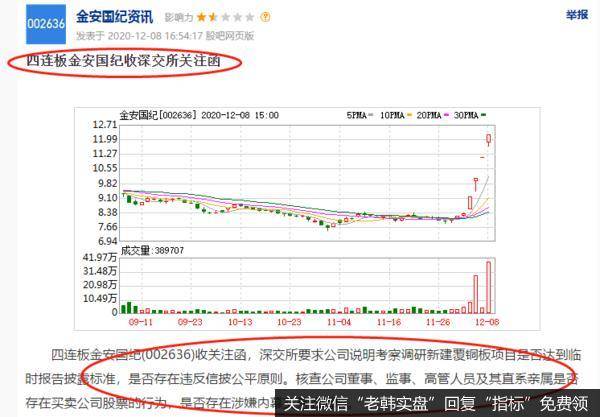Click the post timestamp 2020-12-08 16:54:17

(x=155, y=36)
